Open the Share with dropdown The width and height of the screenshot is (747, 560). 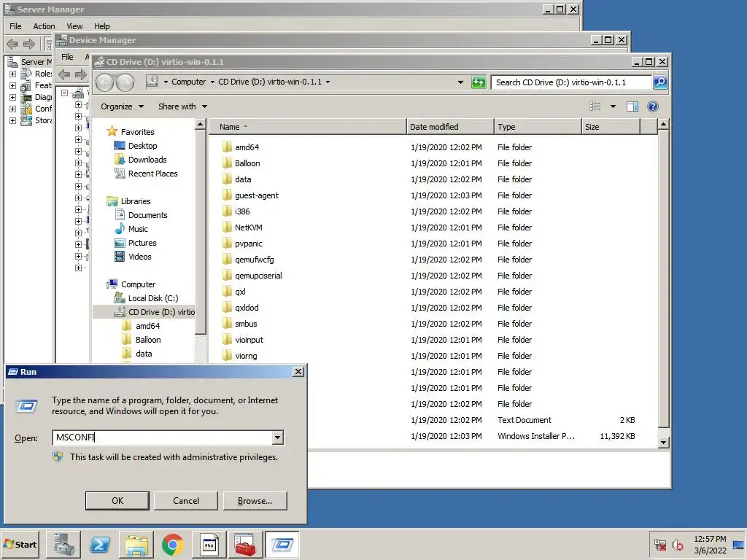[182, 106]
